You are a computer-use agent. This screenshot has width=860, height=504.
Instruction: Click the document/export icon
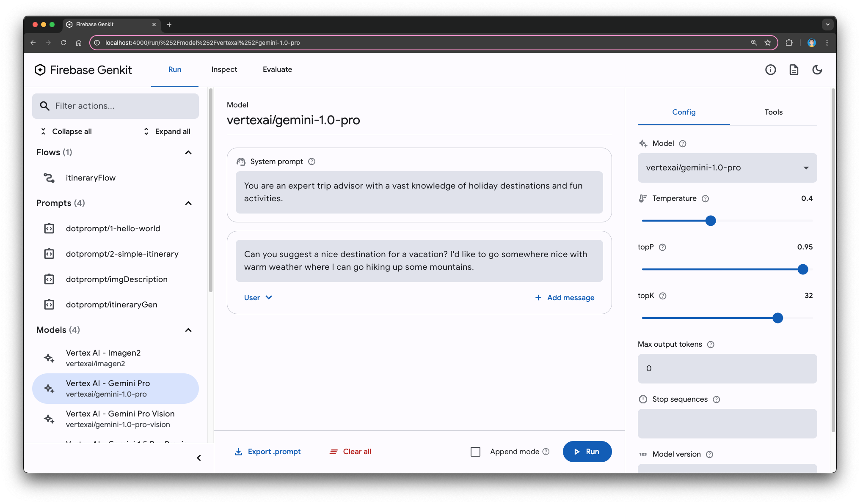793,70
